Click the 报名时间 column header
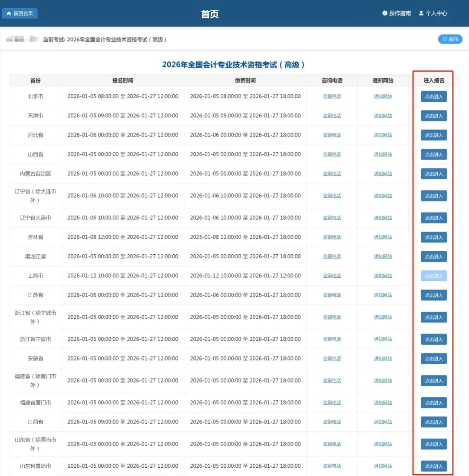Screen dimensions: 469x476 (123, 80)
